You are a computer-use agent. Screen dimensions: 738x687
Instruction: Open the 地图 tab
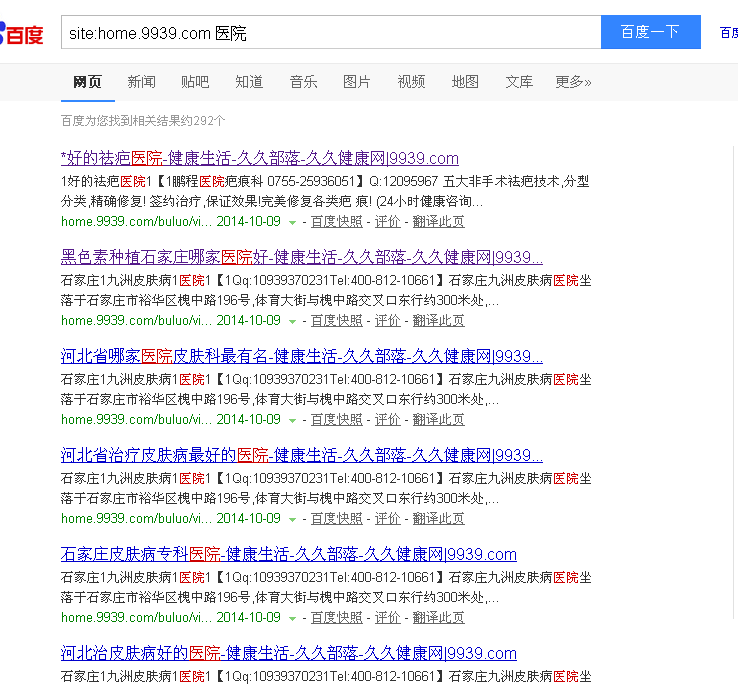pyautogui.click(x=465, y=82)
